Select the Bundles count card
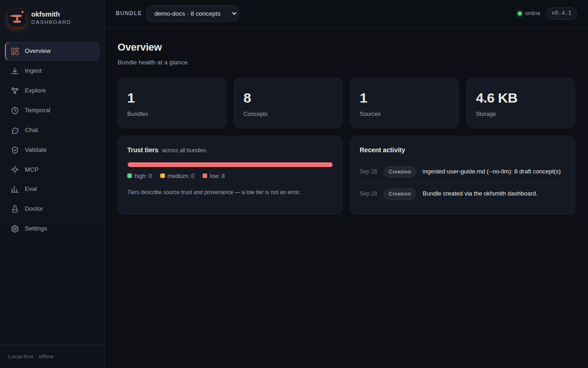This screenshot has width=588, height=368. click(x=172, y=103)
